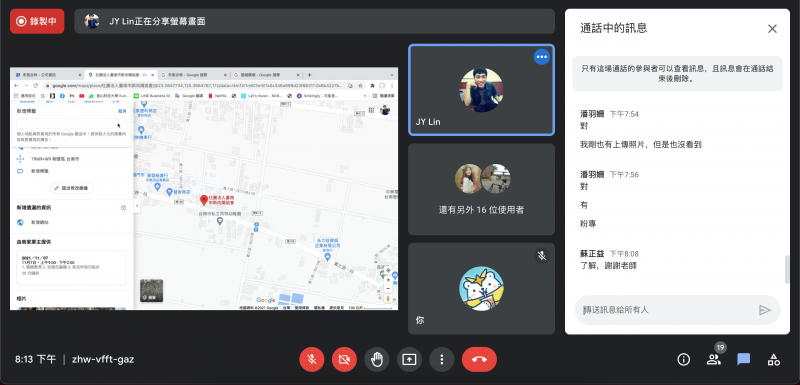Toggle the chat panel icon
This screenshot has width=800, height=385.
pos(743,360)
